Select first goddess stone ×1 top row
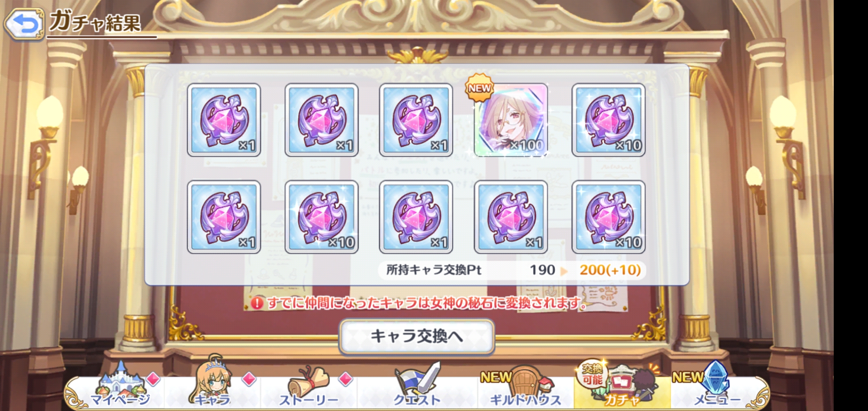The height and width of the screenshot is (411, 868). (224, 120)
